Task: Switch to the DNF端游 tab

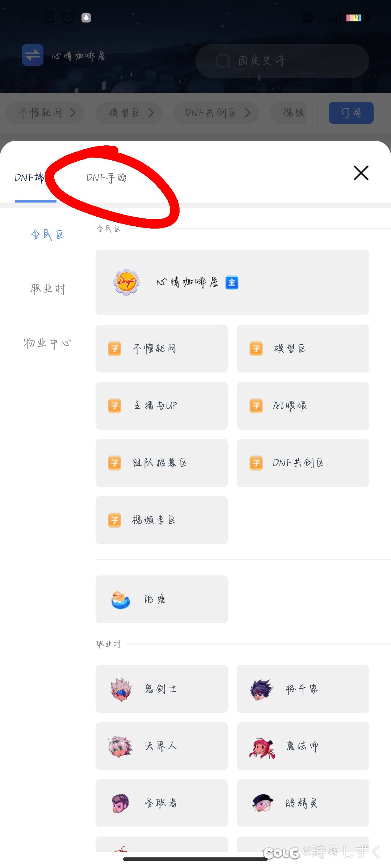Action: click(x=30, y=178)
